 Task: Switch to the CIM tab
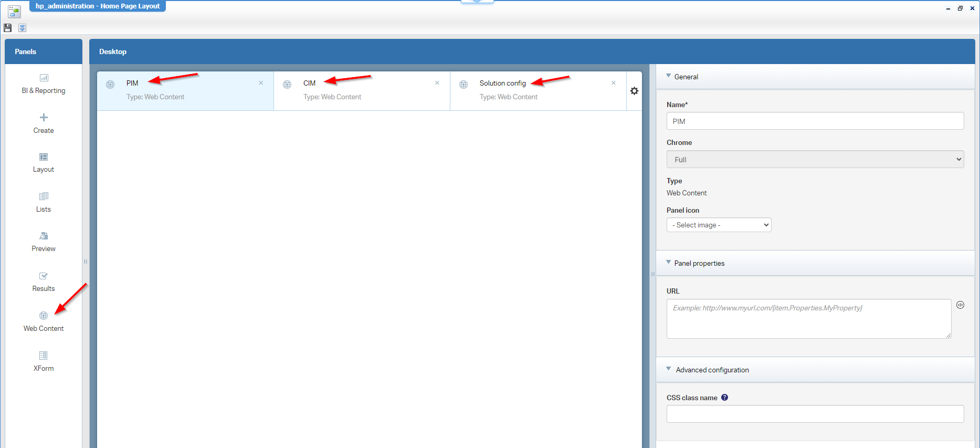coord(310,83)
